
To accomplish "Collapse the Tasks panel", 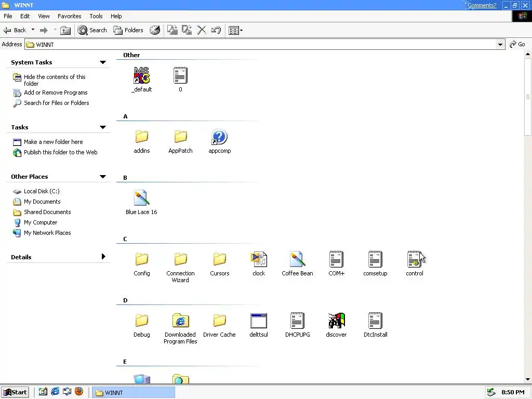I will point(103,127).
